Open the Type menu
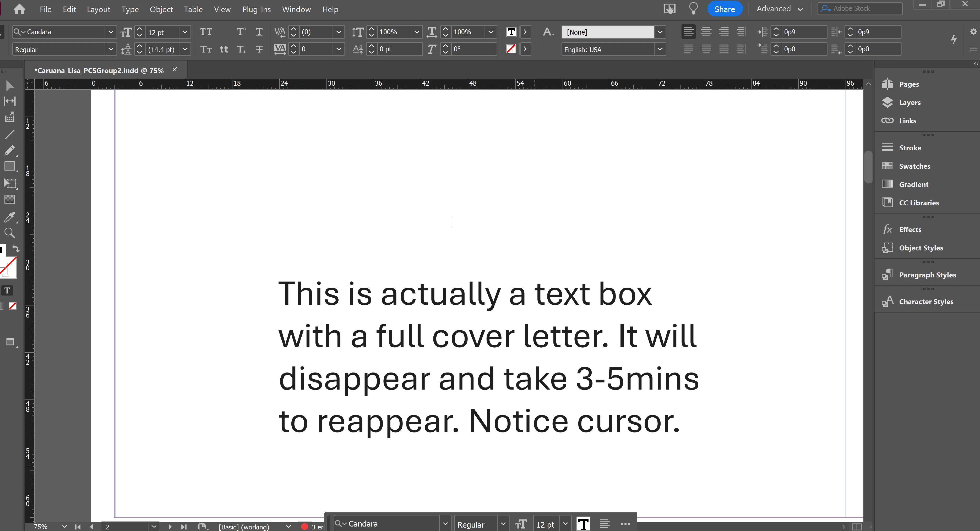 tap(130, 9)
